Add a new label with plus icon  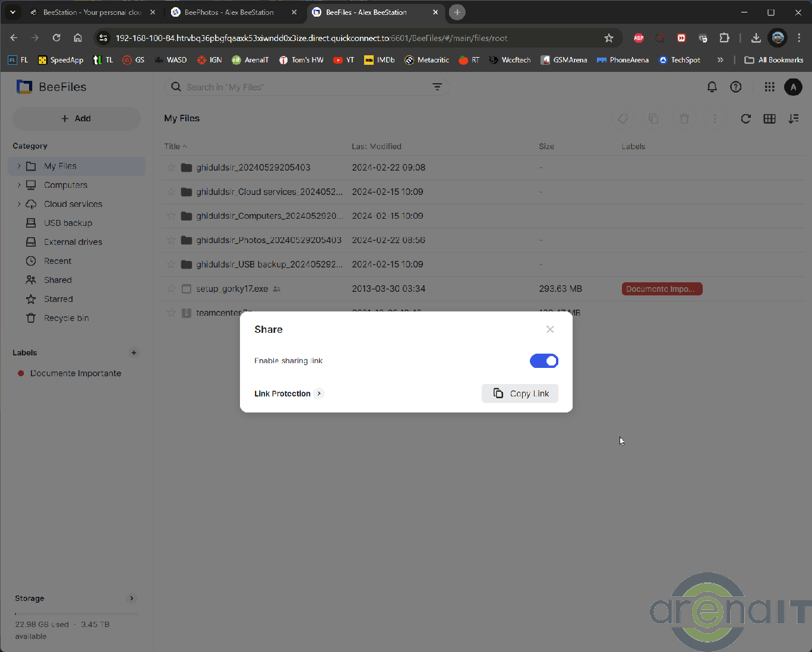click(134, 352)
